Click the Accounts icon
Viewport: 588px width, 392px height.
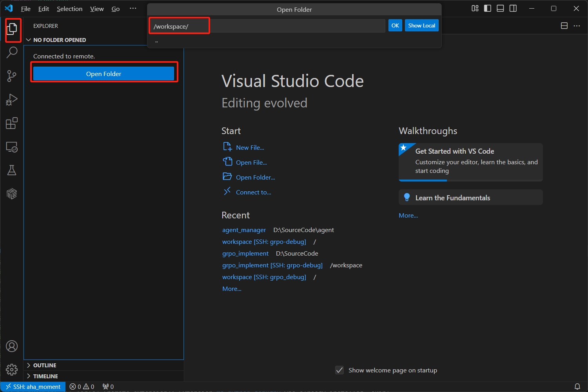click(12, 346)
